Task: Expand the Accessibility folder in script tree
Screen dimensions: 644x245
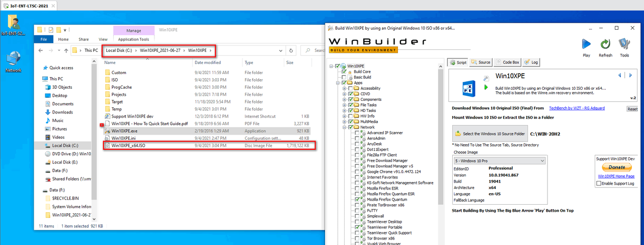Action: pos(344,88)
